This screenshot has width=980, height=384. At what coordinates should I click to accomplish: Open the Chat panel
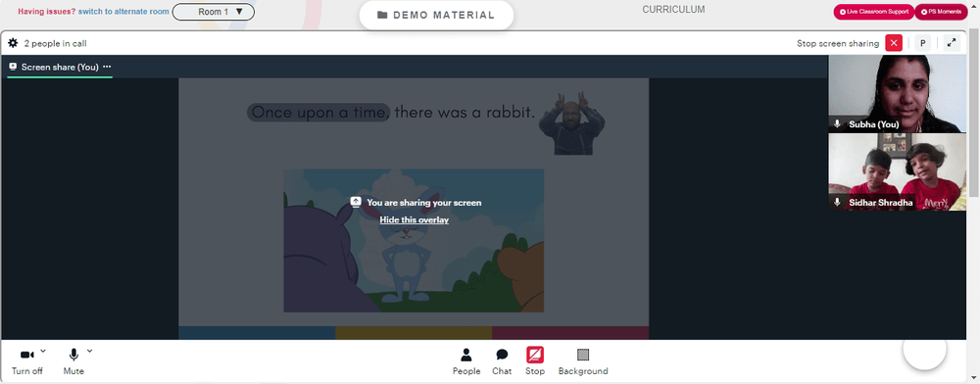(x=502, y=361)
